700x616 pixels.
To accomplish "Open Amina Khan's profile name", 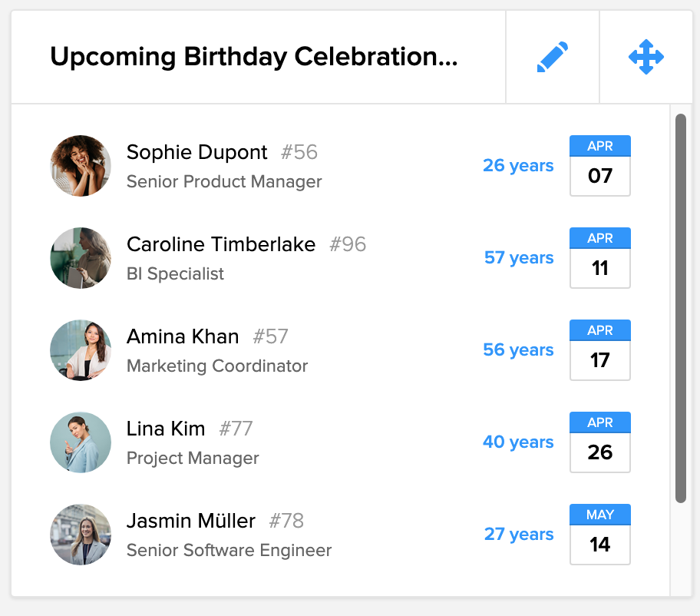I will (x=183, y=336).
